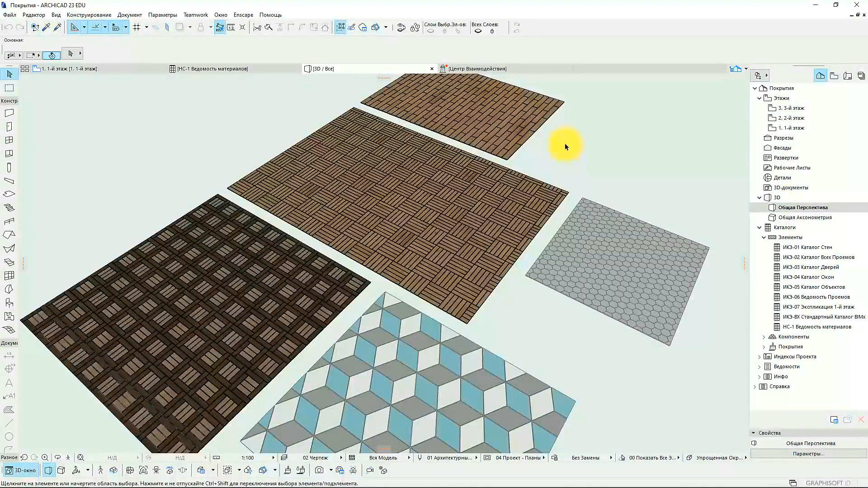Select the Text tool in toolbox
The width and height of the screenshot is (868, 488).
coord(9,383)
